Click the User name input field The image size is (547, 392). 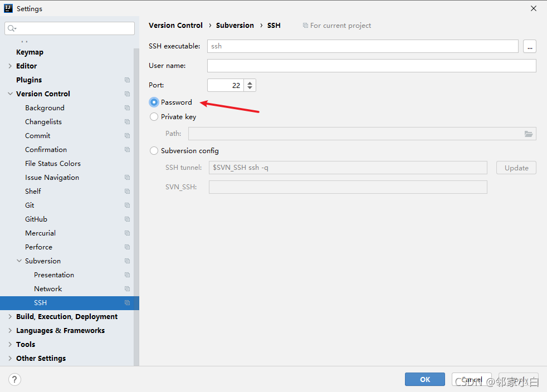pyautogui.click(x=372, y=66)
